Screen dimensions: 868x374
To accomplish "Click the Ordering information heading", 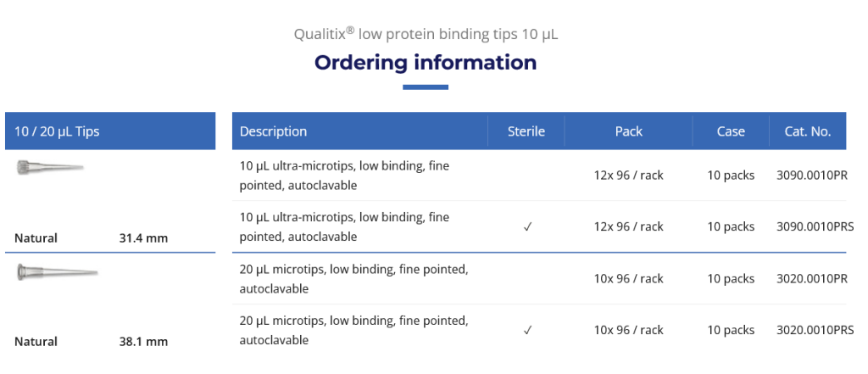I will tap(426, 62).
